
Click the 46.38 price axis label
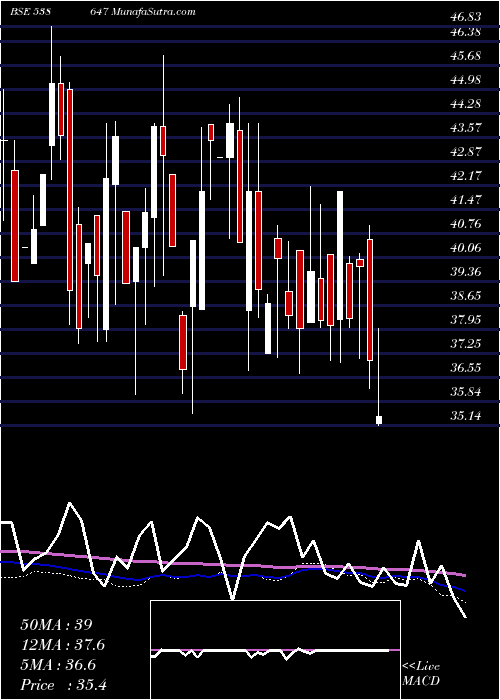[x=466, y=32]
